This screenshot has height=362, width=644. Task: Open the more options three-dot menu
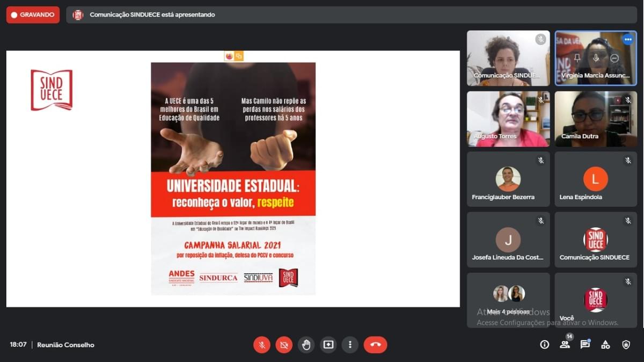click(350, 345)
